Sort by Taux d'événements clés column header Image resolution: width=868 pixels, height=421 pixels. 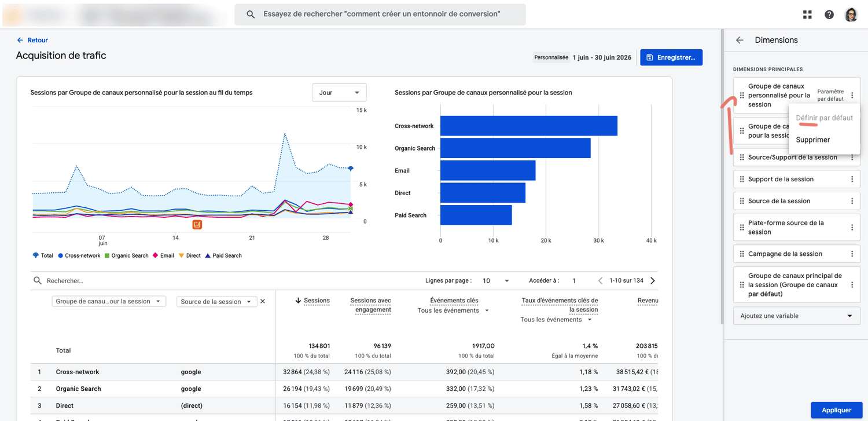click(560, 305)
